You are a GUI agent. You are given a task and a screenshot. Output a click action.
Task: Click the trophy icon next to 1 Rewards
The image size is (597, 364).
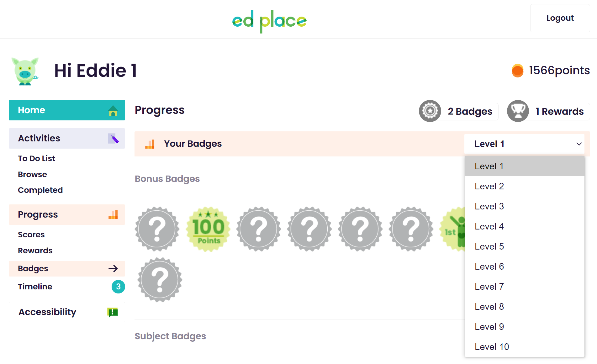pyautogui.click(x=518, y=111)
